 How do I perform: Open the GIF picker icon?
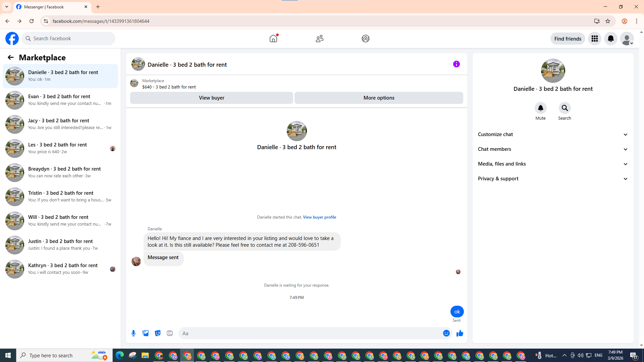(170, 333)
